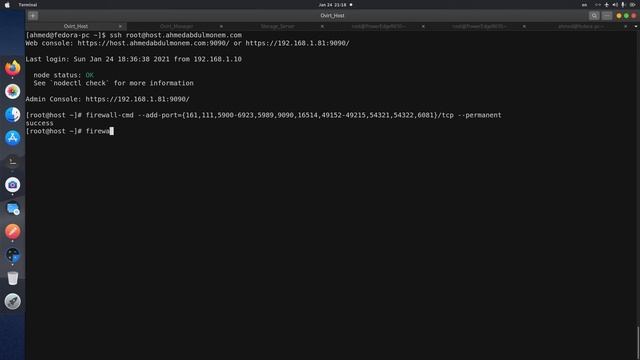The image size is (640, 360).
Task: Open the Terminal app menu in top bar
Action: (28, 4)
